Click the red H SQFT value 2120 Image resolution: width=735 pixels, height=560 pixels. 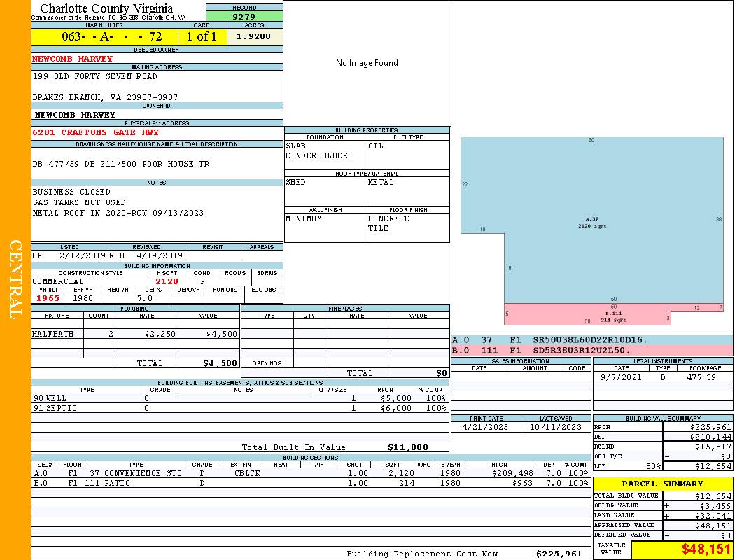tap(167, 281)
